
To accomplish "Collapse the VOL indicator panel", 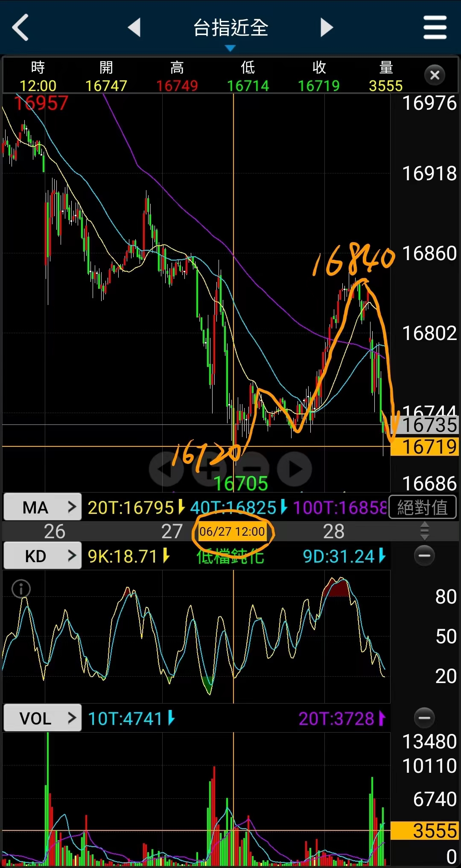I will tap(424, 718).
